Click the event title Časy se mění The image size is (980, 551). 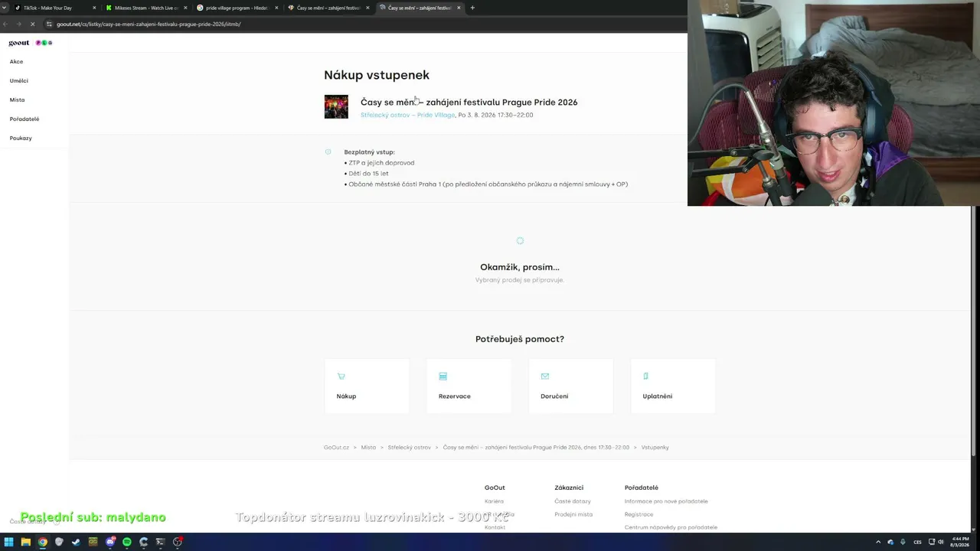469,102
